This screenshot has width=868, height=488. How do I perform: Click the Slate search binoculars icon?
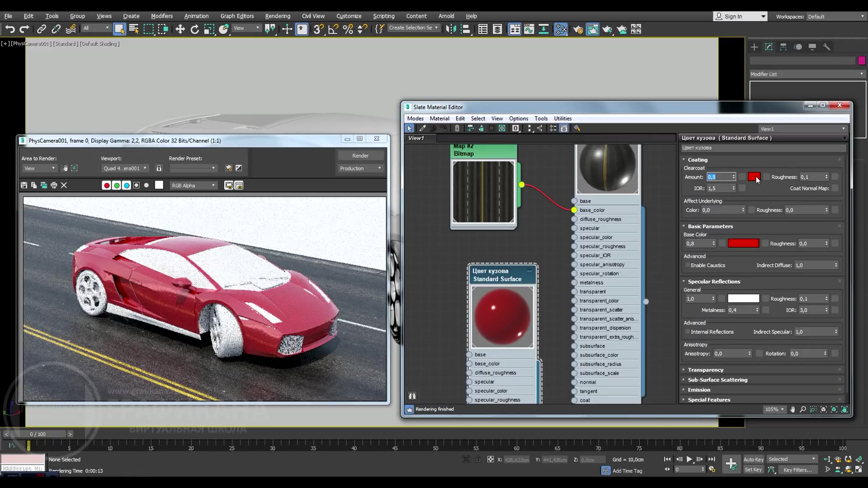pyautogui.click(x=412, y=396)
